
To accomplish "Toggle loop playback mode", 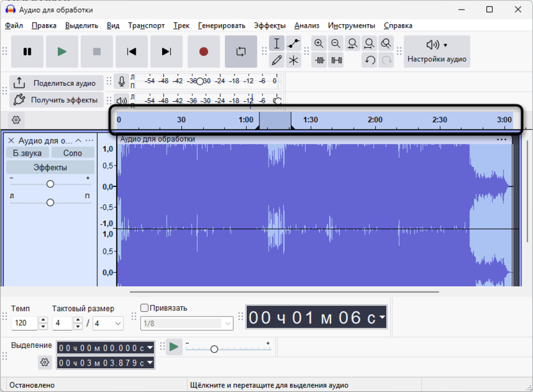I will click(x=241, y=51).
